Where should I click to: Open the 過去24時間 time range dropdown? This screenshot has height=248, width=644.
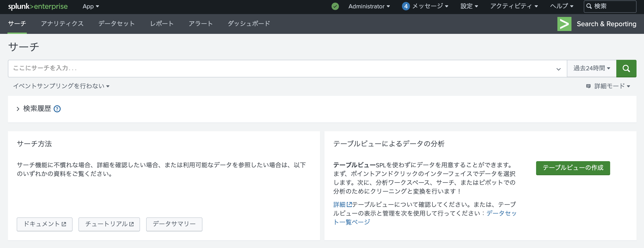[x=591, y=68]
